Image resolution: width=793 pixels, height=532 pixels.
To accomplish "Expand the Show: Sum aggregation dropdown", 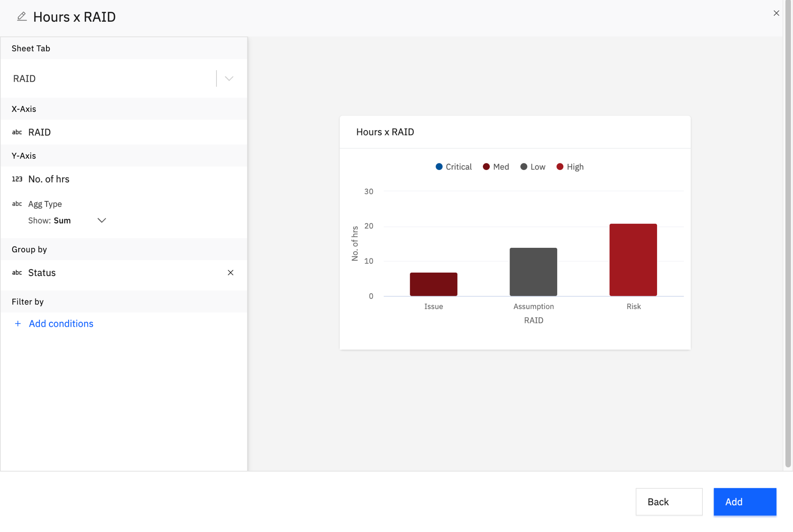I will (x=101, y=220).
